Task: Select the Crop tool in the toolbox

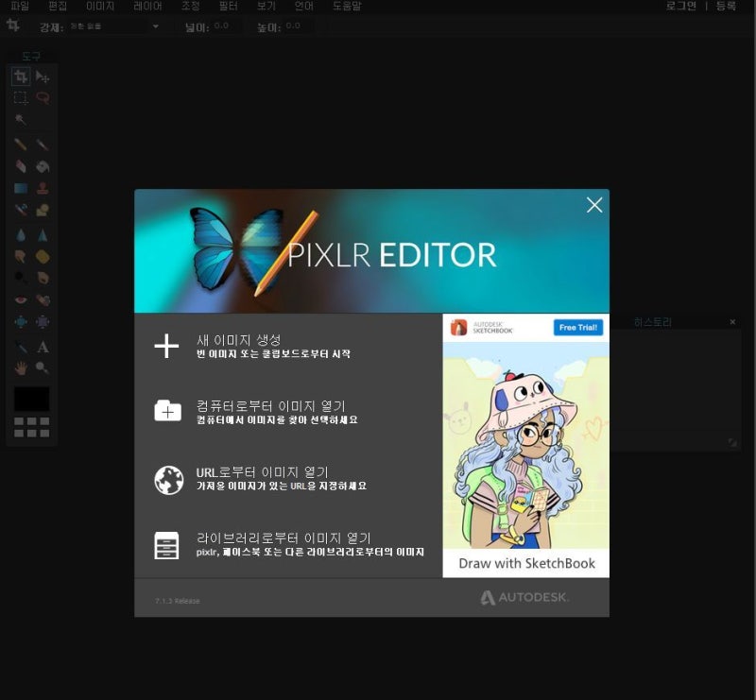Action: click(x=21, y=77)
